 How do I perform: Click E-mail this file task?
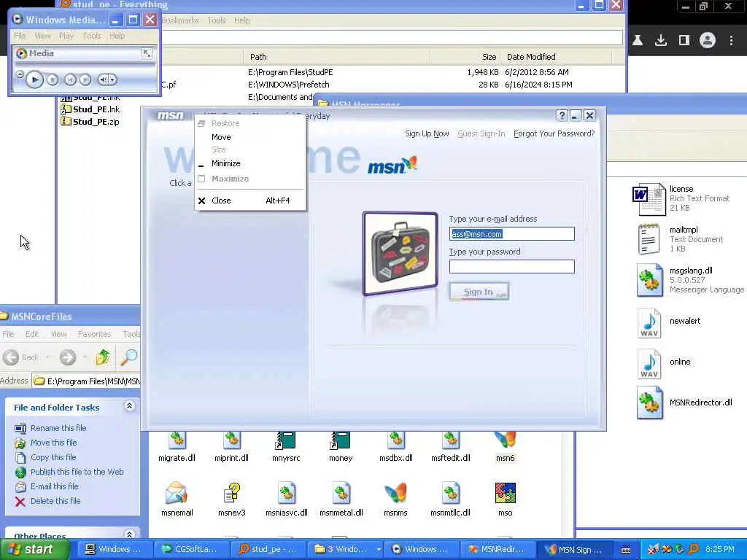pyautogui.click(x=54, y=486)
